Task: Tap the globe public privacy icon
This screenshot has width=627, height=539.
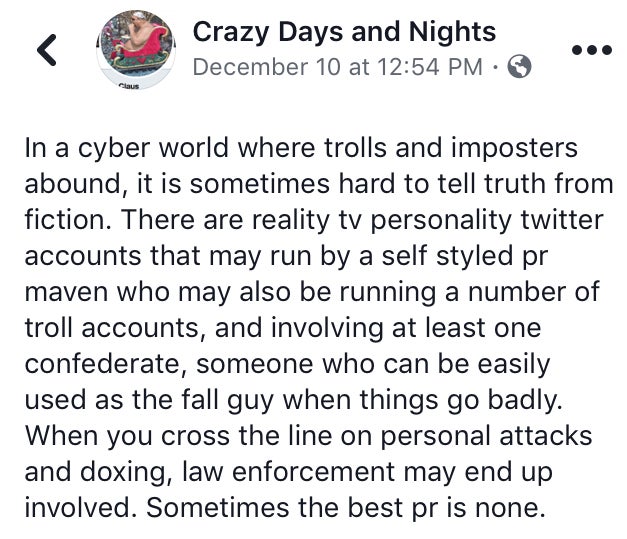Action: coord(519,66)
